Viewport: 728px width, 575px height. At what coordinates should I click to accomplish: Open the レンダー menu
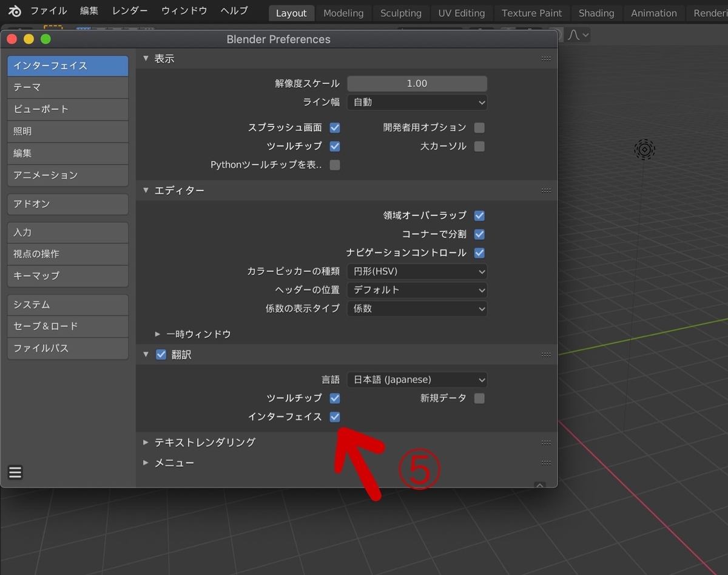tap(130, 11)
